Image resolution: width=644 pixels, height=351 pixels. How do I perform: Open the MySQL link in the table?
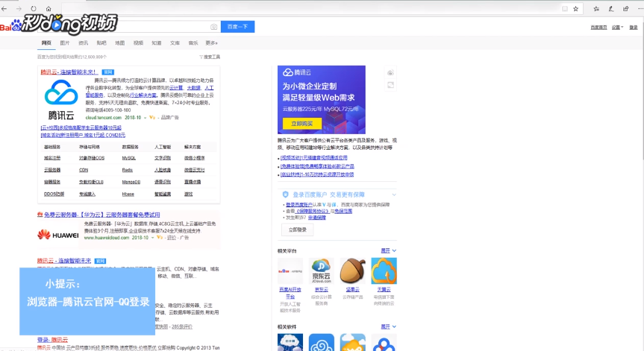coord(128,158)
